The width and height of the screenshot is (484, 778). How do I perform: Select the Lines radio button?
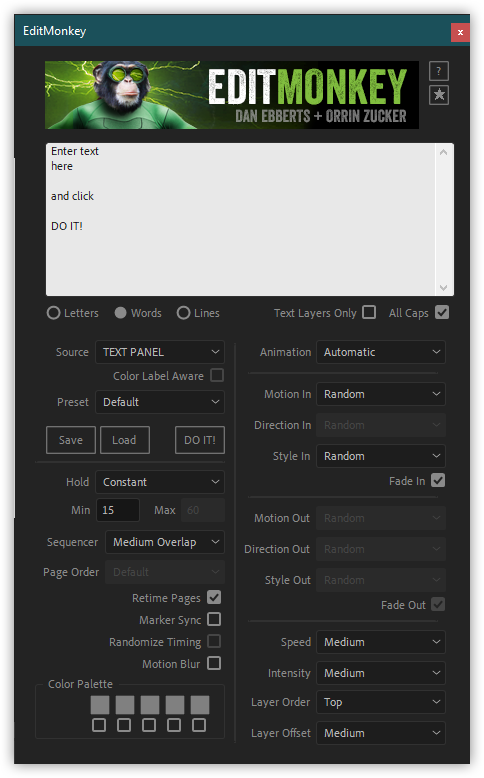tap(184, 313)
